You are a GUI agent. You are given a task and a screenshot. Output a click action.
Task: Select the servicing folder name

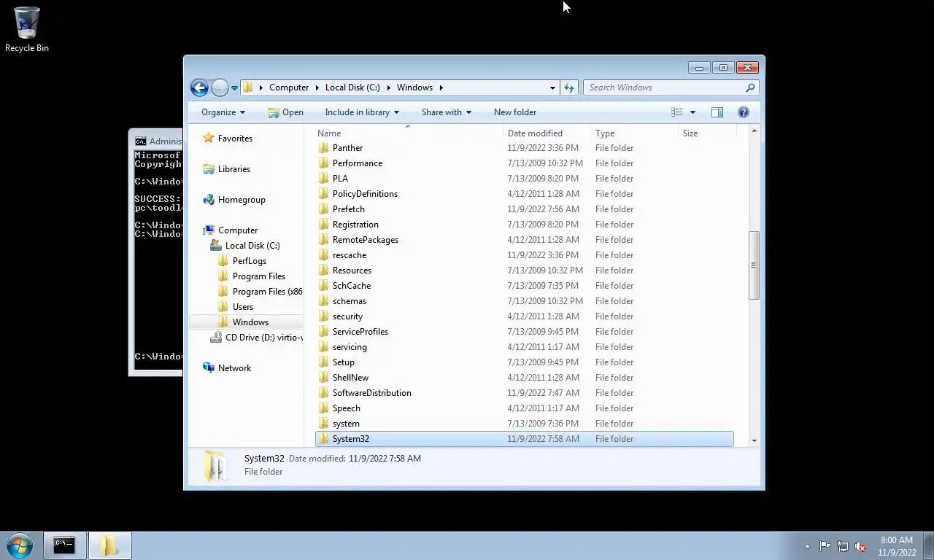[x=350, y=347]
